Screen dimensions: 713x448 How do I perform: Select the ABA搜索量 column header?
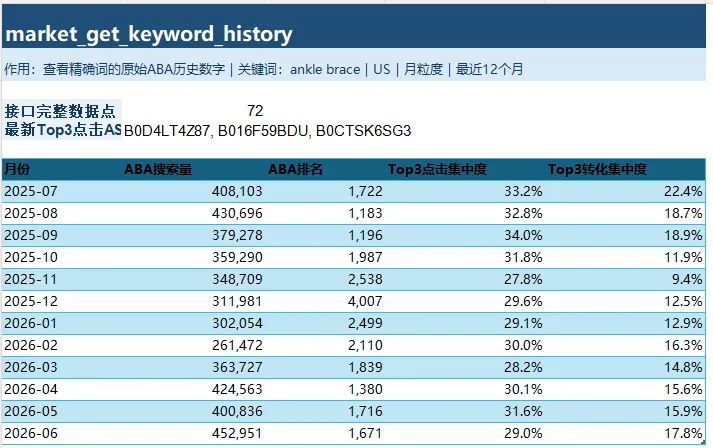194,169
